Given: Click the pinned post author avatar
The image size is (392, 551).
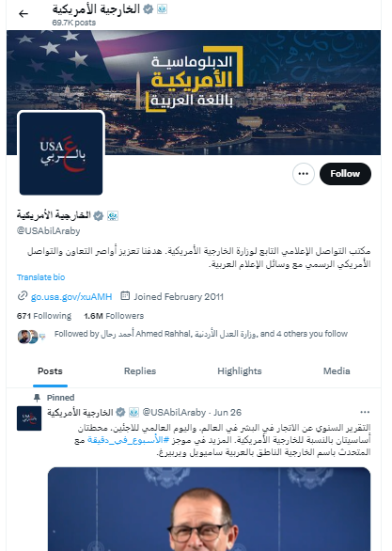Looking at the screenshot, I should coord(29,418).
